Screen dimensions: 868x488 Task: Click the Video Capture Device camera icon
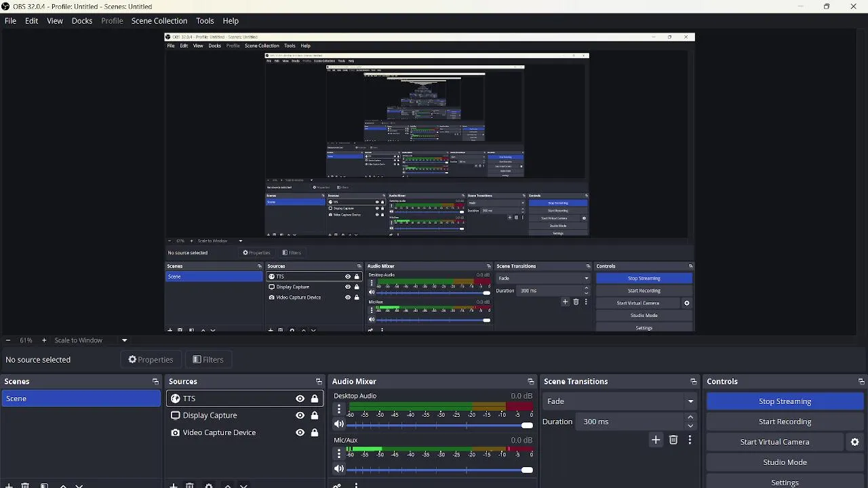[176, 432]
